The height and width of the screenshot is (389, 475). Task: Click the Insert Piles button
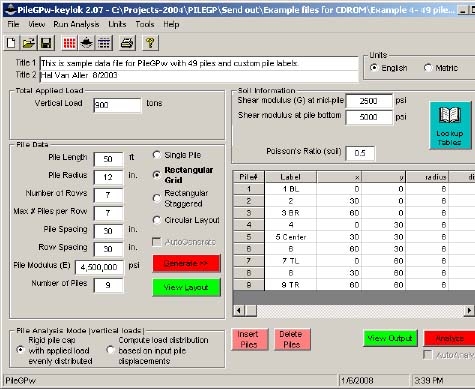click(249, 339)
